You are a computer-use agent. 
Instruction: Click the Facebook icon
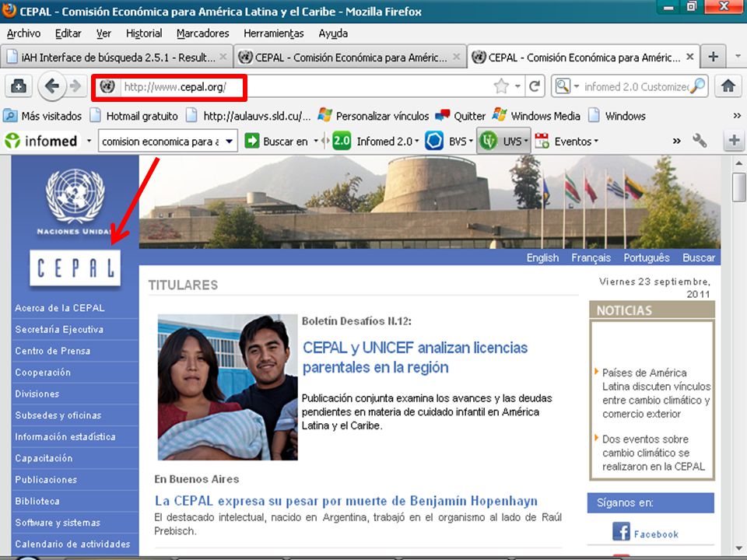pos(621,531)
